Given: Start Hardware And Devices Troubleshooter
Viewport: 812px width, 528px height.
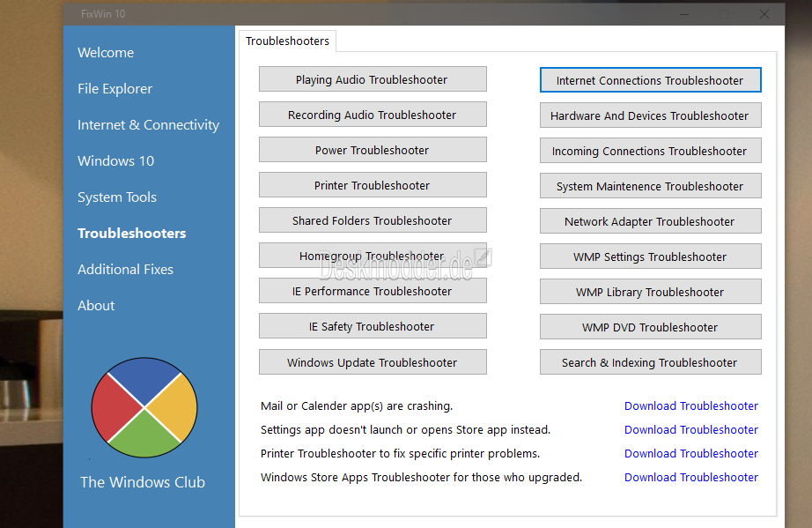Looking at the screenshot, I should [651, 115].
